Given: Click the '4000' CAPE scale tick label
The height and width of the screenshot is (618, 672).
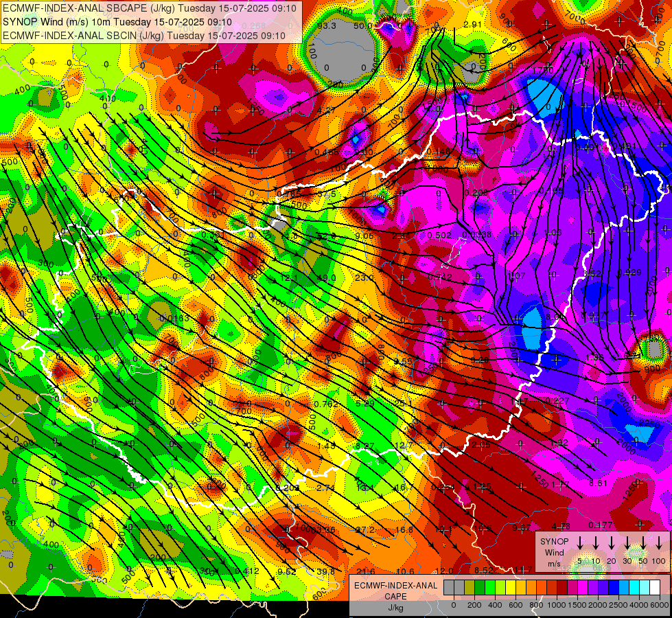Looking at the screenshot, I should [640, 605].
